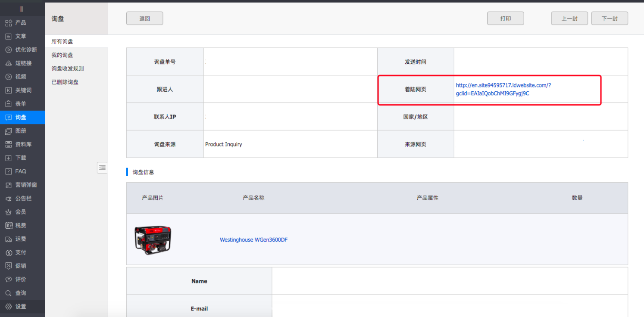Click the 运费 shipping truck icon
The width and height of the screenshot is (644, 317).
coord(9,239)
